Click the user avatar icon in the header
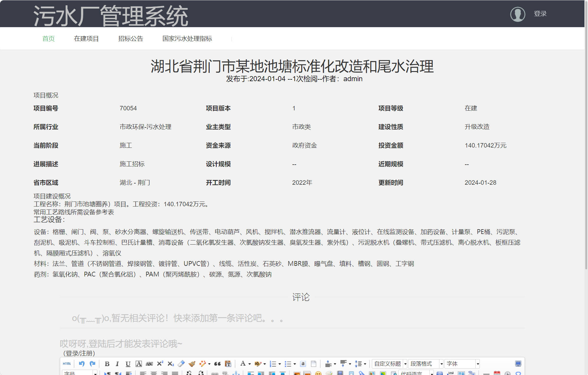 (518, 14)
